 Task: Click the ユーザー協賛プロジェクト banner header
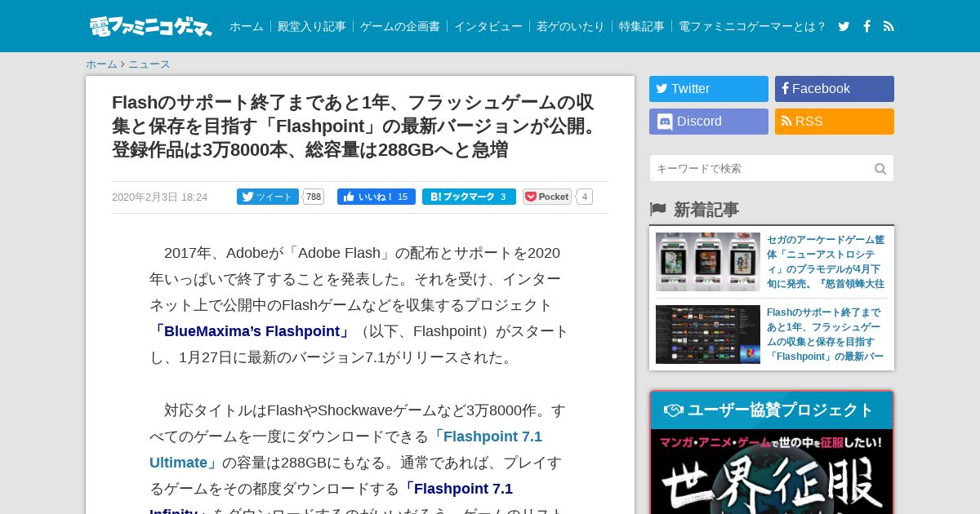click(772, 410)
